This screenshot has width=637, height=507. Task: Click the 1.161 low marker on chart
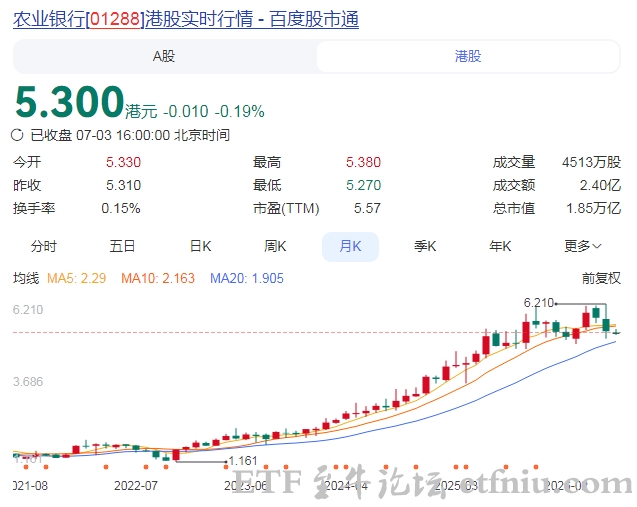tap(243, 461)
